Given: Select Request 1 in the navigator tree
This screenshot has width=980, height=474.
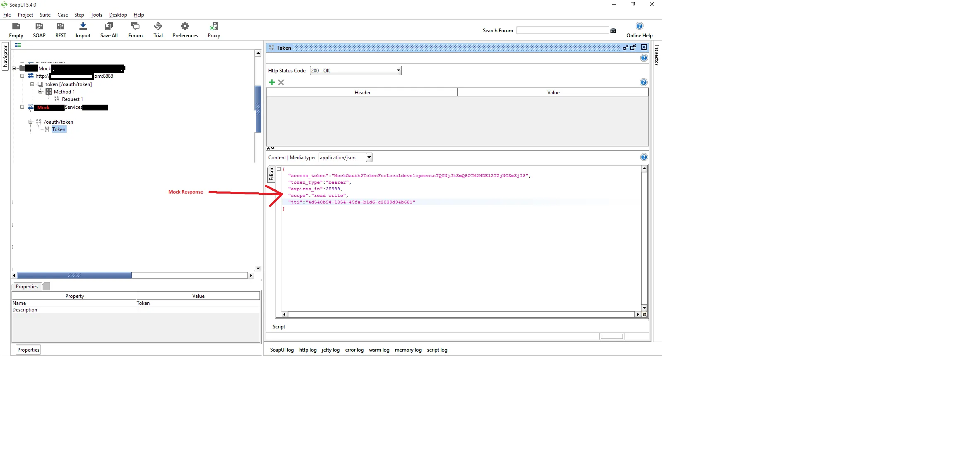Looking at the screenshot, I should (x=72, y=99).
